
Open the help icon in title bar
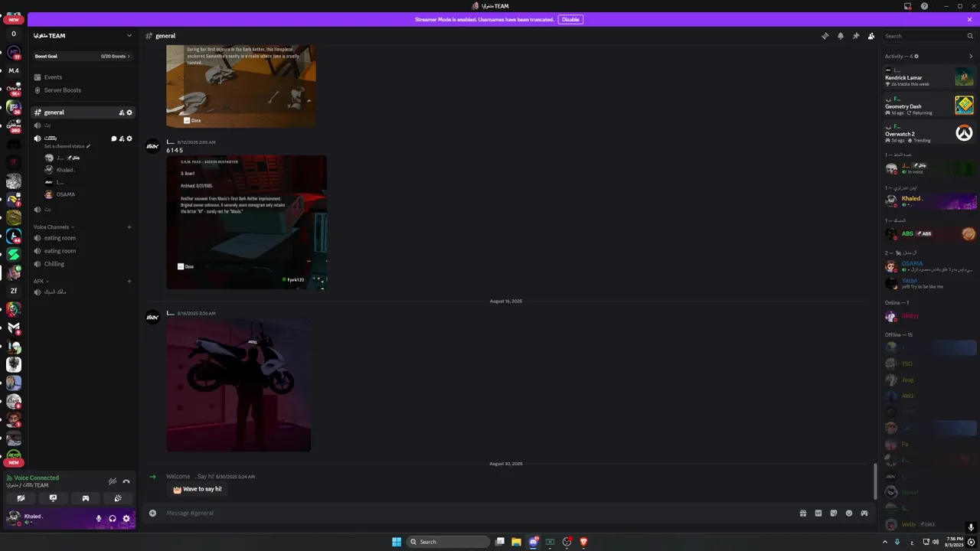tap(924, 6)
